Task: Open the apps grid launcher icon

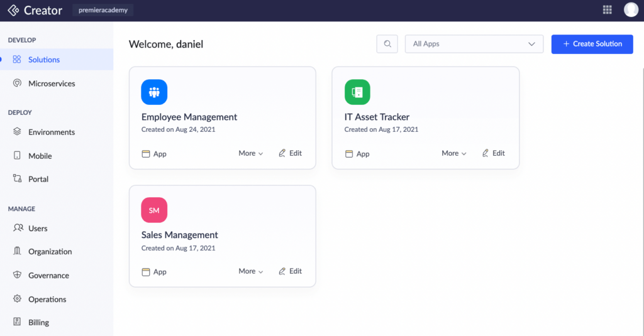Action: point(607,9)
